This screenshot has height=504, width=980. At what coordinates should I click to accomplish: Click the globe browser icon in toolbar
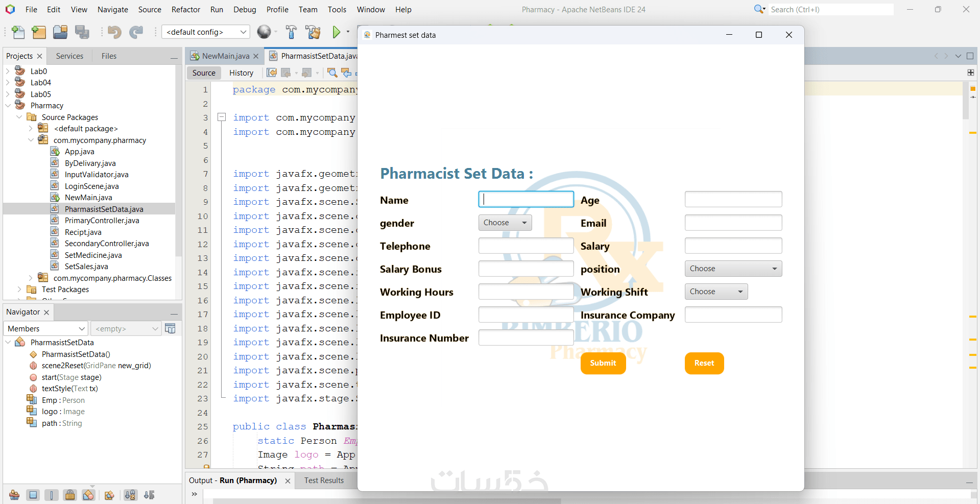point(264,32)
